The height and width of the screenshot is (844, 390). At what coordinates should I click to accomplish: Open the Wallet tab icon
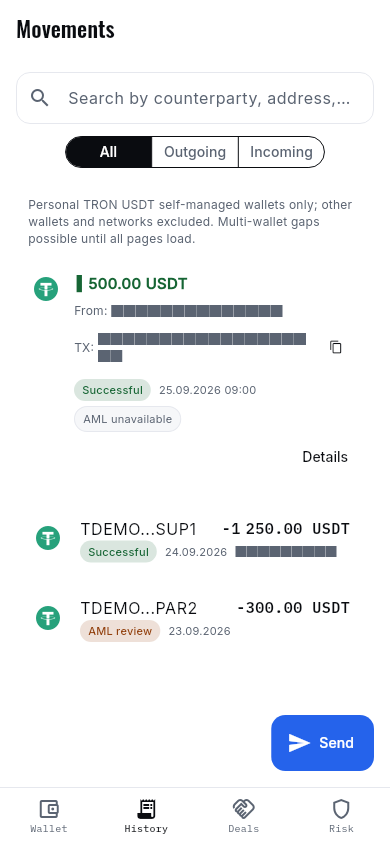(49, 808)
